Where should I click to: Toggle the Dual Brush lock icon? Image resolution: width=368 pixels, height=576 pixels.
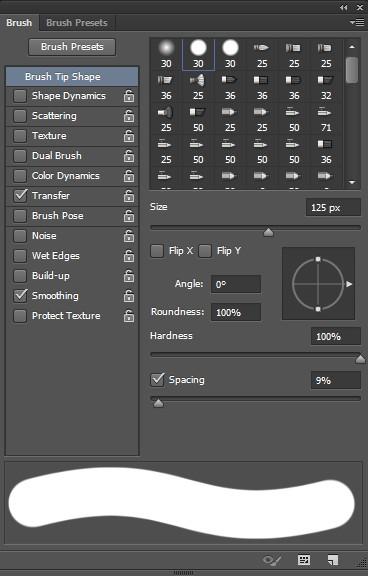point(129,156)
